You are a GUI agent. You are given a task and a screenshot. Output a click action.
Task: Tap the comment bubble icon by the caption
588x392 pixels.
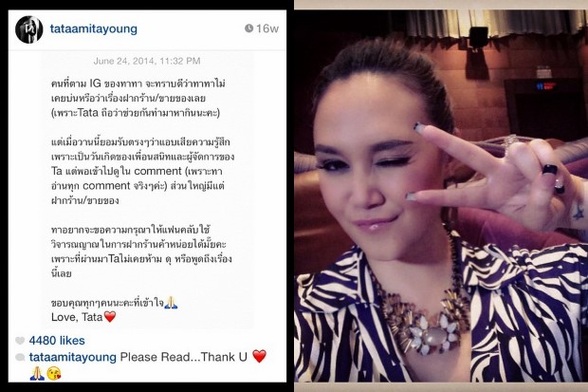click(20, 357)
